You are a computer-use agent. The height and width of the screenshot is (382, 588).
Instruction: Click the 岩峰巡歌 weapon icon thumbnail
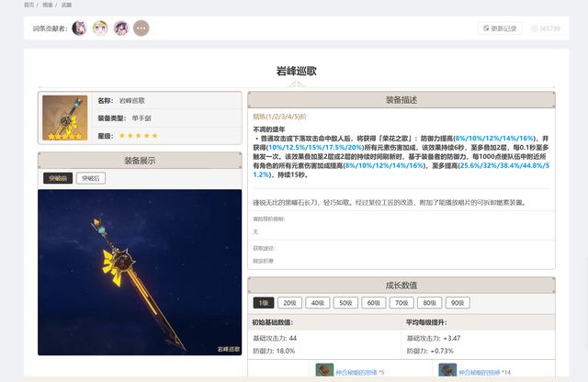pyautogui.click(x=65, y=117)
